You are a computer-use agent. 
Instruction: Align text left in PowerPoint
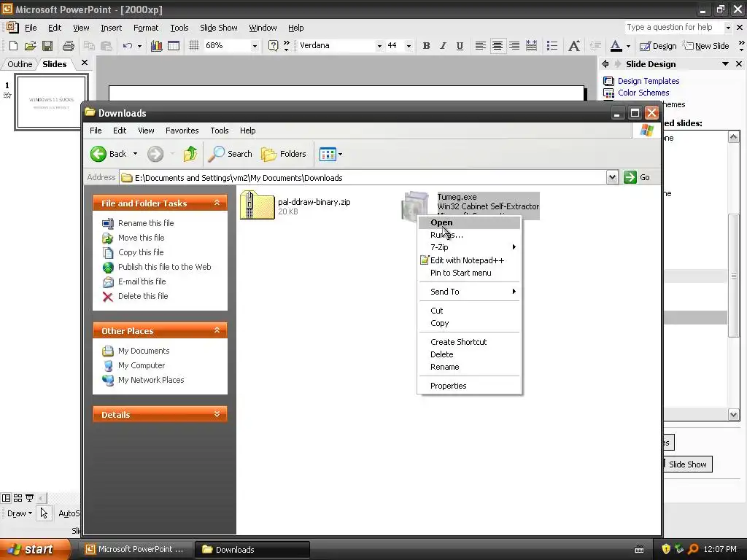[x=480, y=46]
